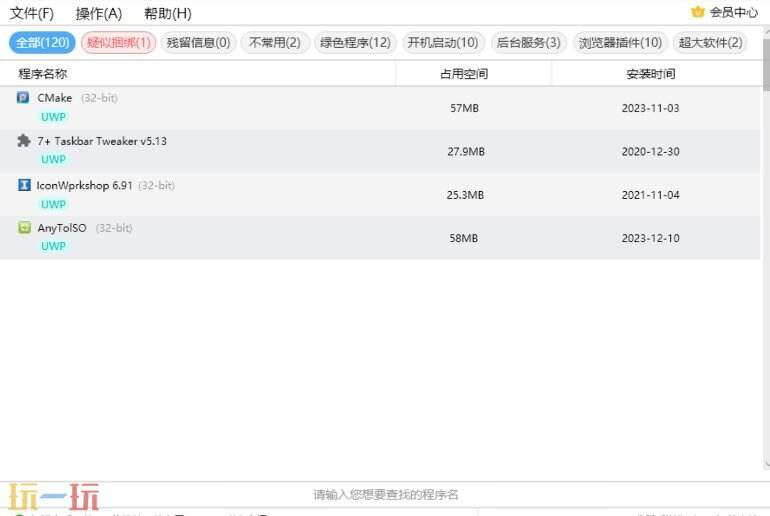Screen dimensions: 770x516
Task: Click the 58MB size of AnyToISO
Action: click(464, 238)
